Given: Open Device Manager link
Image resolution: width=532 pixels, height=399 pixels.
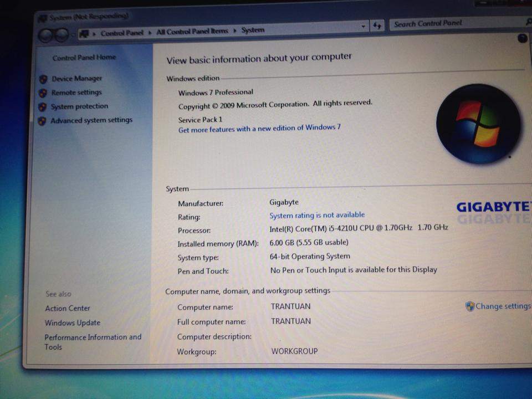Looking at the screenshot, I should pyautogui.click(x=76, y=78).
